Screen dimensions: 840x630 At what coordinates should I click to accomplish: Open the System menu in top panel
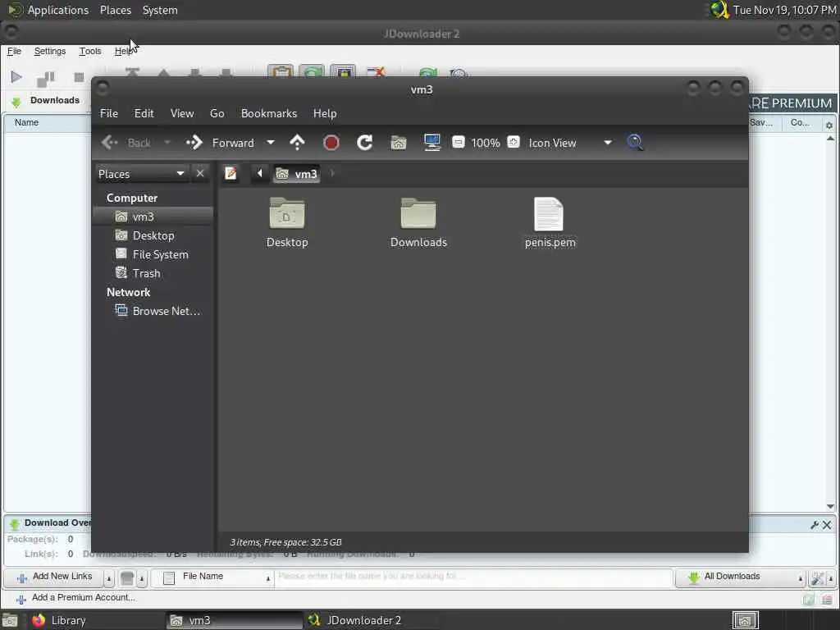(160, 10)
